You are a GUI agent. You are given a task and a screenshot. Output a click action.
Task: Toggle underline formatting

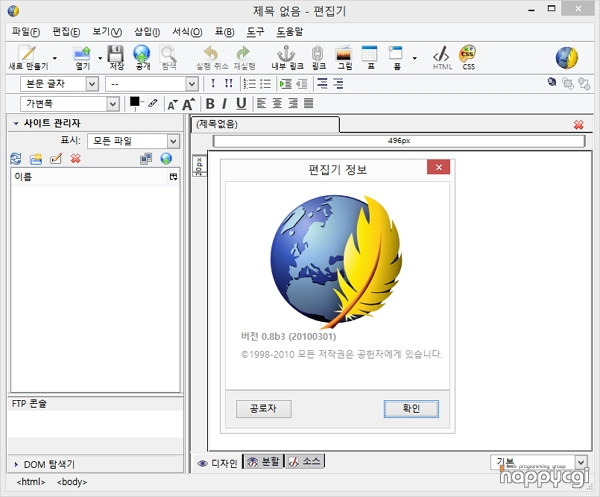(x=241, y=104)
